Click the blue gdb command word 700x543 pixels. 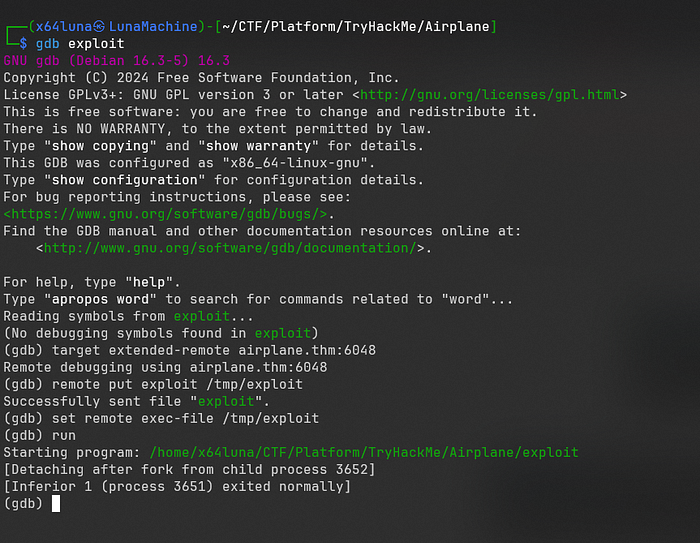[47, 44]
